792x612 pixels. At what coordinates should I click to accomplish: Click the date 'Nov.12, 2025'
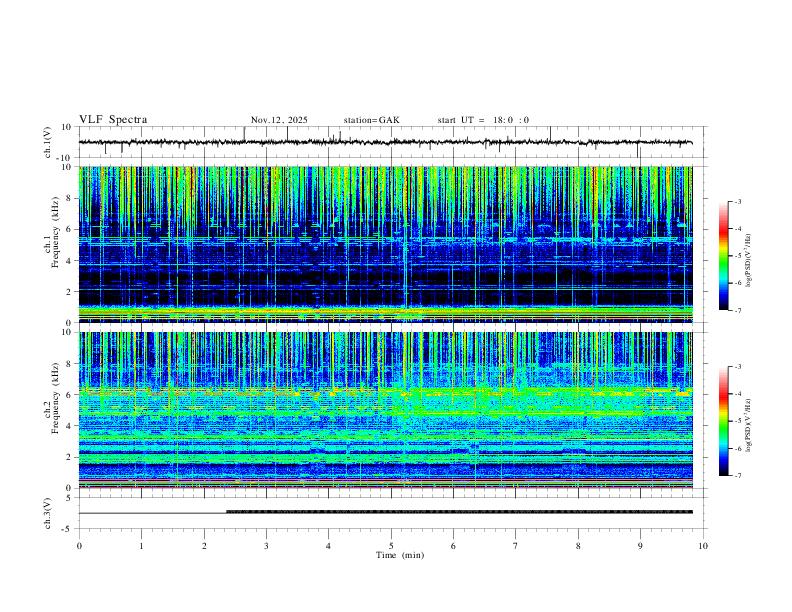coord(279,120)
